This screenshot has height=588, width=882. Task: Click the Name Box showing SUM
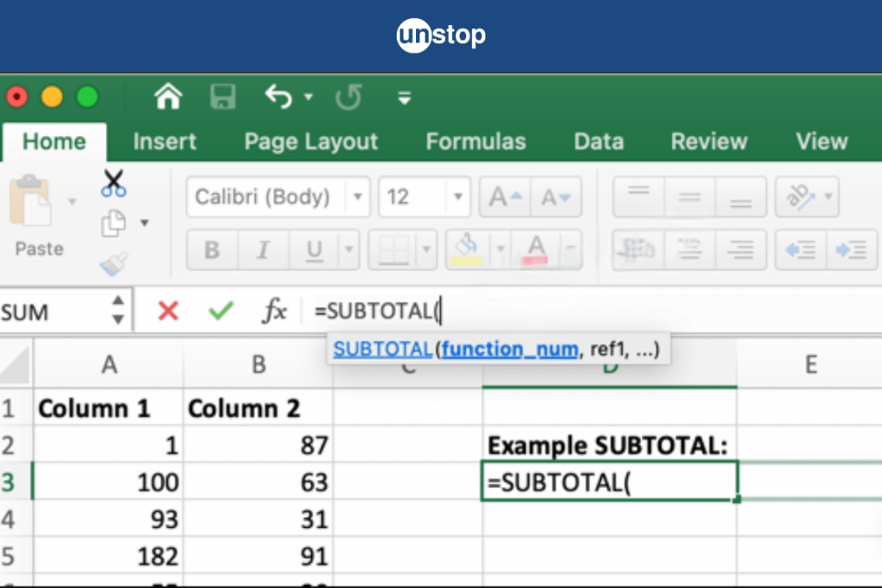(53, 311)
